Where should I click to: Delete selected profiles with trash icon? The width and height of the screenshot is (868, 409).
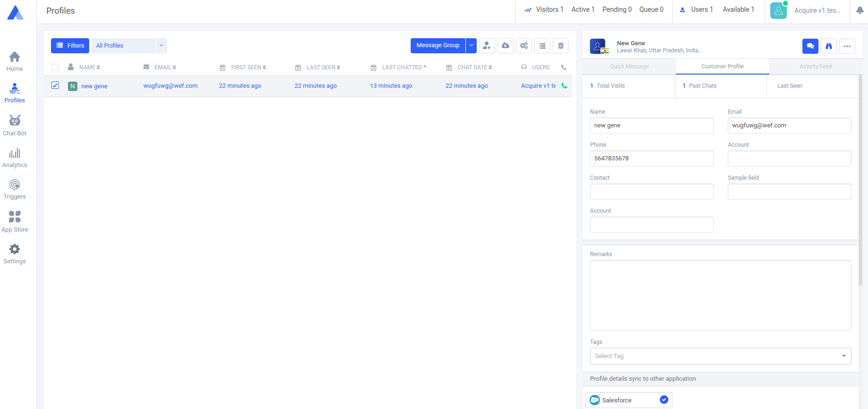560,46
